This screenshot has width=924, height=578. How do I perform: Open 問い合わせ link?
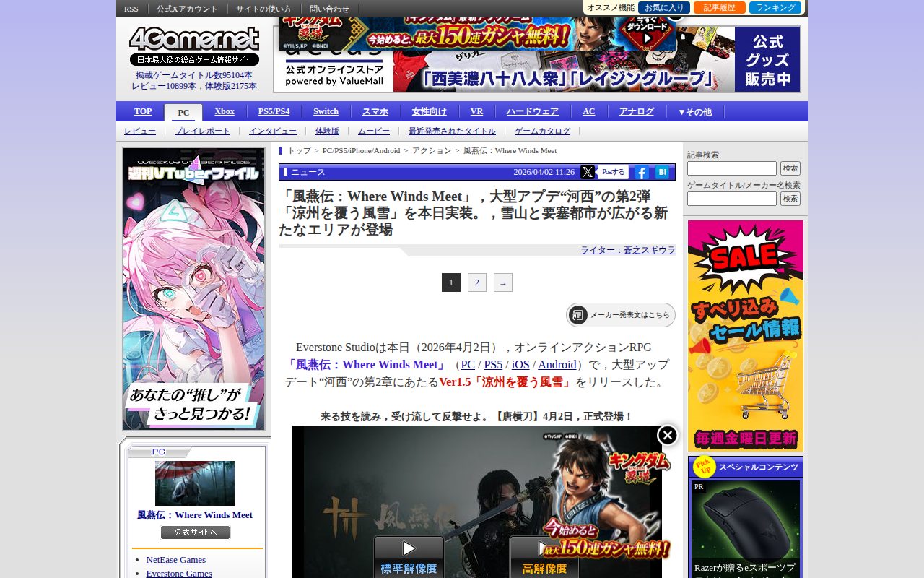tap(329, 9)
